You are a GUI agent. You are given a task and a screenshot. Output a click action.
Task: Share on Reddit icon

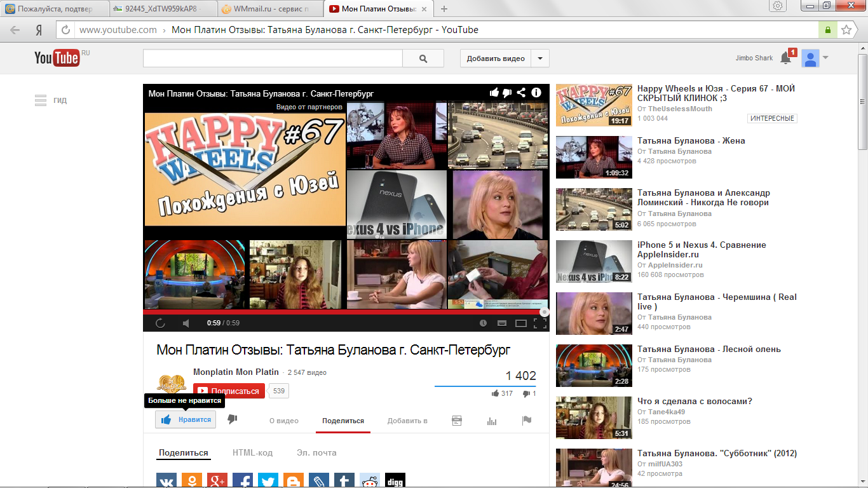(x=370, y=482)
